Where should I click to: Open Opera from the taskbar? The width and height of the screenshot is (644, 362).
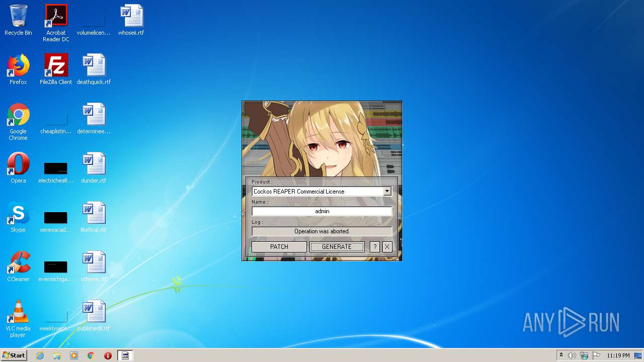pyautogui.click(x=108, y=355)
